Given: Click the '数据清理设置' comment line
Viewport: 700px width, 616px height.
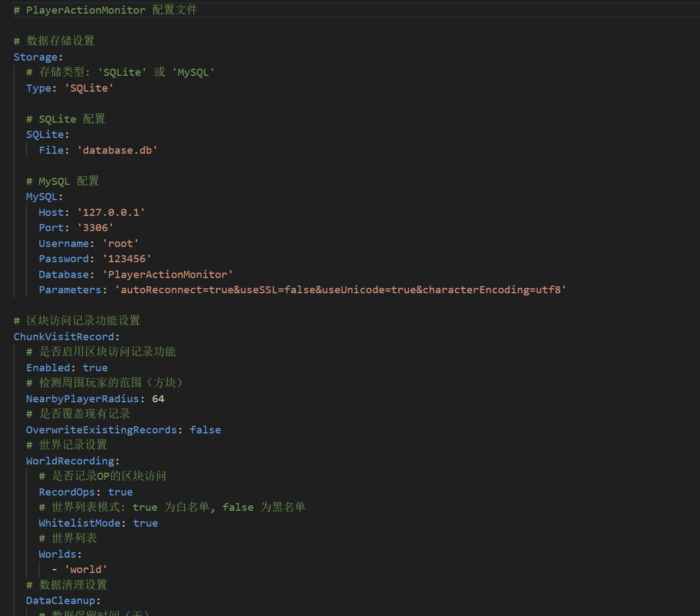Looking at the screenshot, I should (x=66, y=585).
